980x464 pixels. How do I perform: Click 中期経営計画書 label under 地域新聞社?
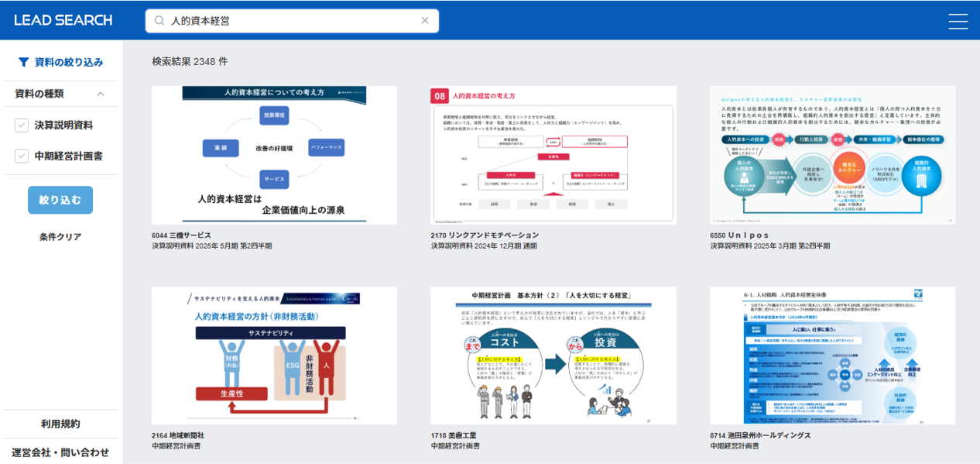(x=176, y=446)
